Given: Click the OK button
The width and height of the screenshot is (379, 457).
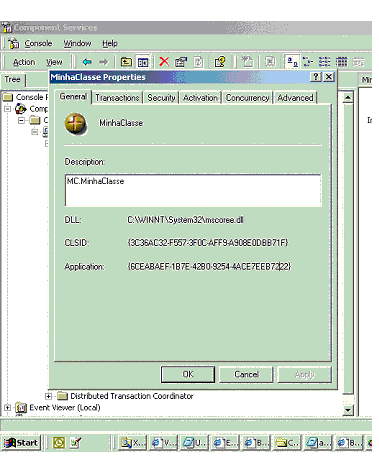Looking at the screenshot, I should (188, 374).
